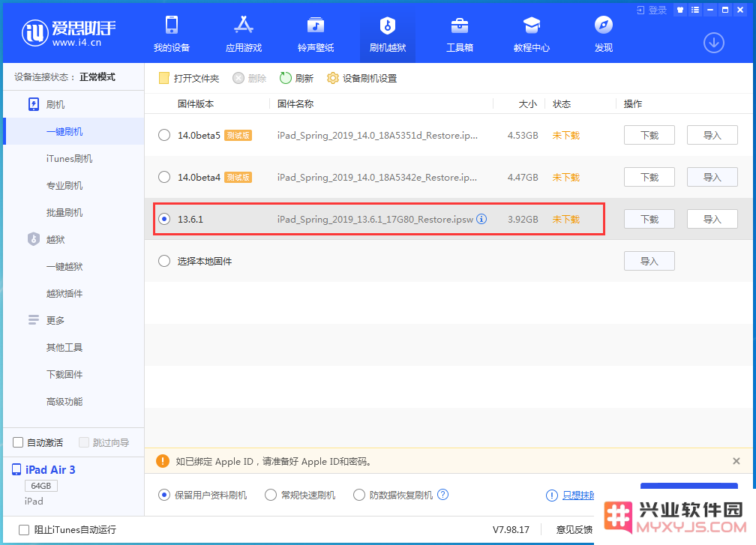Import firmware for 14.0beta5 row with 导入
Image resolution: width=756 pixels, height=545 pixels.
[x=712, y=135]
